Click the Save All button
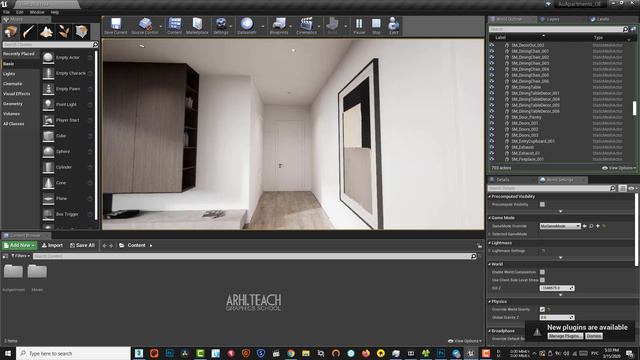Viewport: 640px width, 360px height. 82,245
